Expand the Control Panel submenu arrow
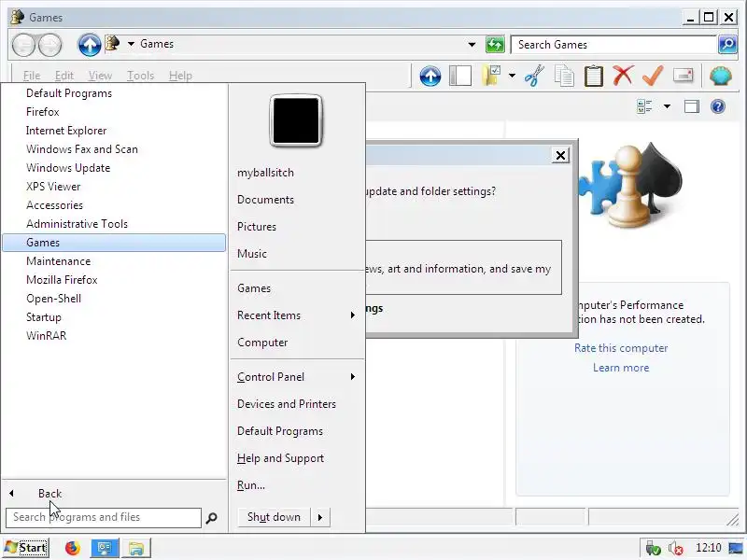The height and width of the screenshot is (560, 747). pyautogui.click(x=353, y=377)
